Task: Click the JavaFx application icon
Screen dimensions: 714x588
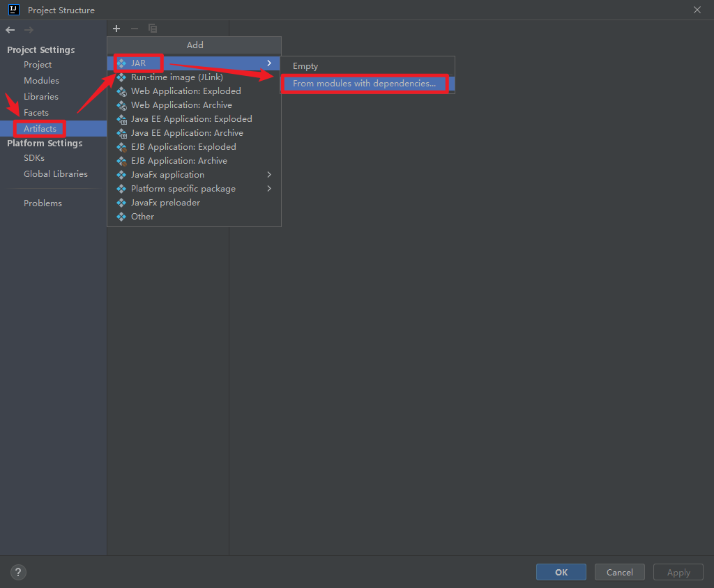Action: [121, 175]
